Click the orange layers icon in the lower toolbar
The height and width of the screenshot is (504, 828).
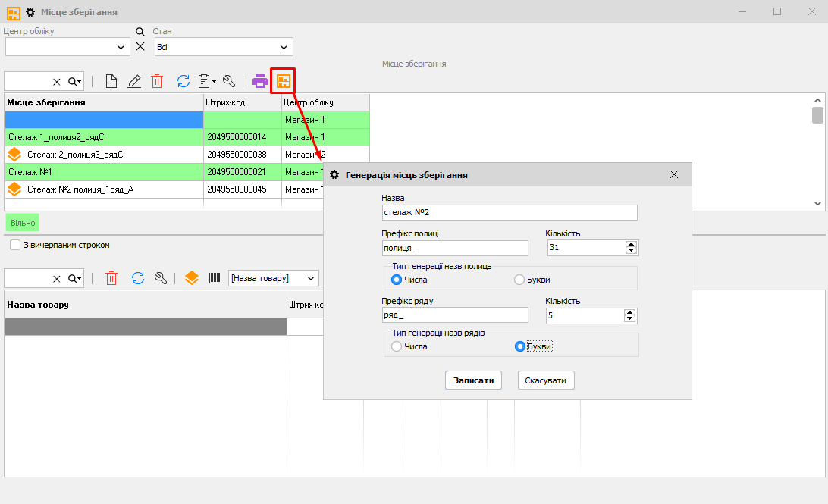click(x=192, y=278)
